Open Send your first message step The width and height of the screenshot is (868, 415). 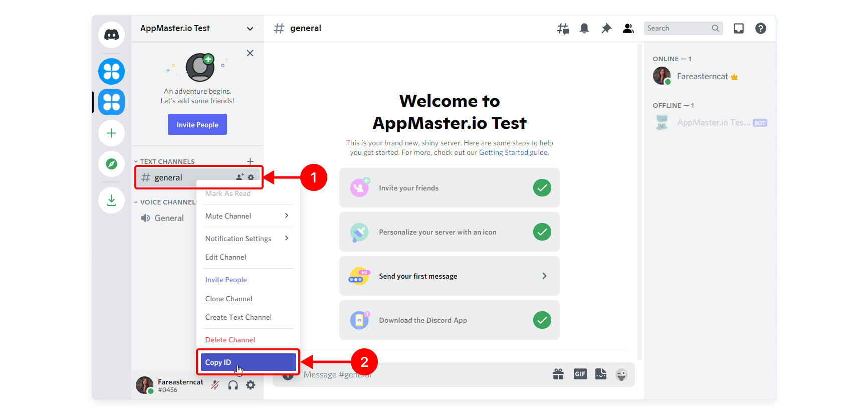coord(450,276)
